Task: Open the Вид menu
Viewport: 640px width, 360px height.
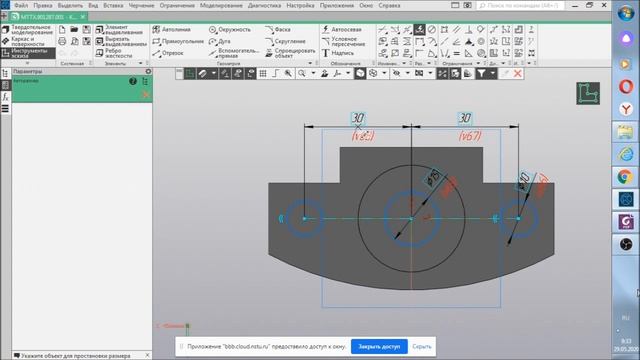Action: [x=93, y=6]
